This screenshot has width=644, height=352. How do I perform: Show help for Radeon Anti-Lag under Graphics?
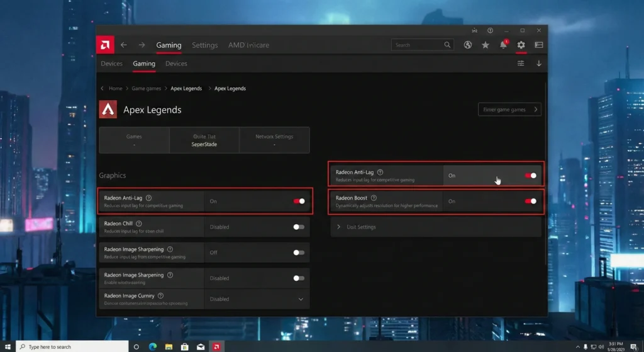148,198
